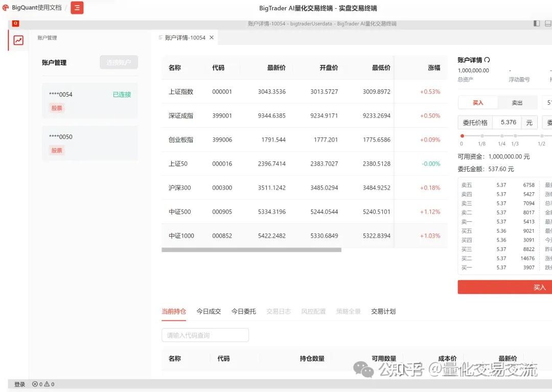Click the 登录 link in status bar

point(19,384)
